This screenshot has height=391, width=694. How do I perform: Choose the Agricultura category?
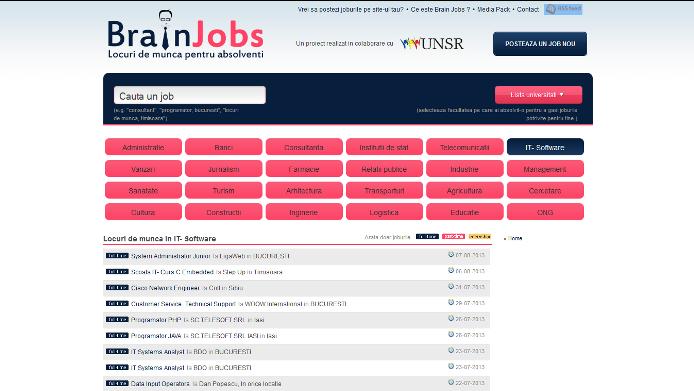point(465,190)
